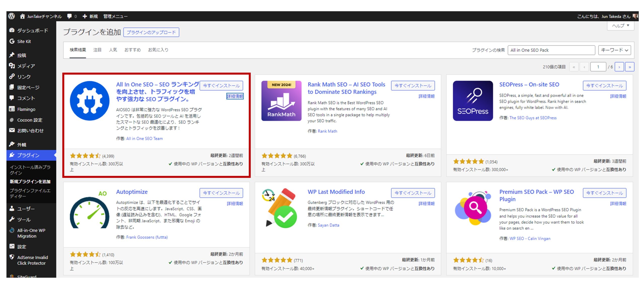Open the ツール wrench menu
The image size is (644, 290).
click(31, 220)
